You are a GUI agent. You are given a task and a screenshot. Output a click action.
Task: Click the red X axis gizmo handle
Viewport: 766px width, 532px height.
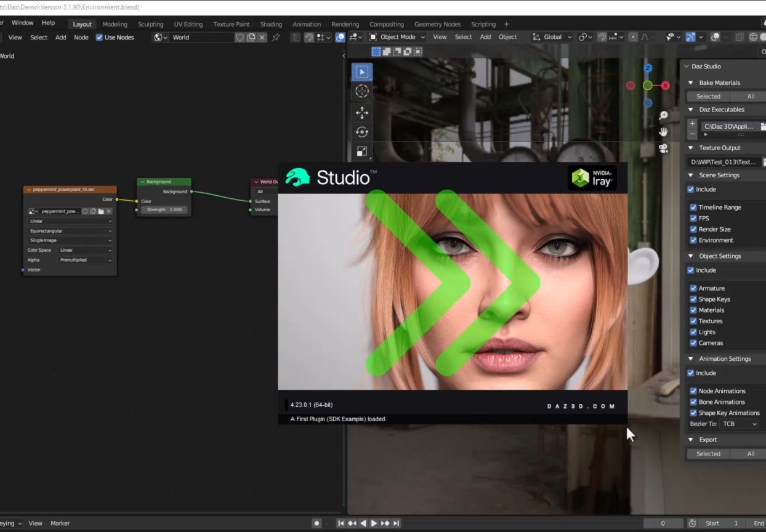click(665, 86)
